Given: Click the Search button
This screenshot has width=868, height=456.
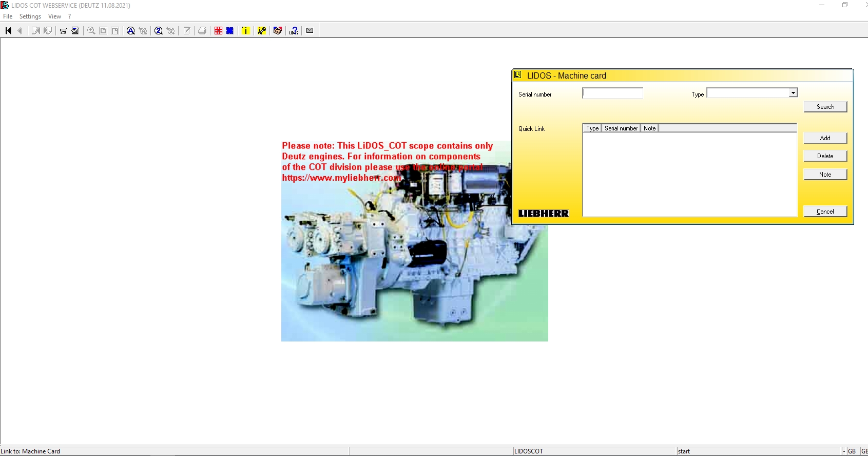Looking at the screenshot, I should coord(825,107).
